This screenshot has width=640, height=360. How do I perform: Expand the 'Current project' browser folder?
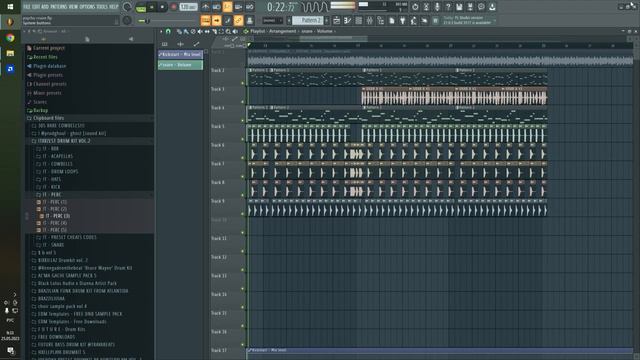[49, 48]
